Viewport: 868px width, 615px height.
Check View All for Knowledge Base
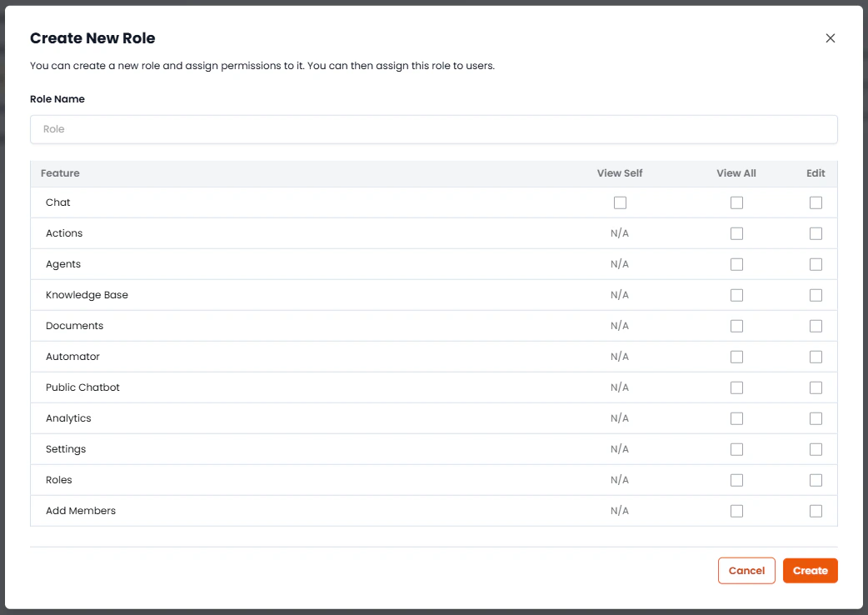click(x=736, y=295)
